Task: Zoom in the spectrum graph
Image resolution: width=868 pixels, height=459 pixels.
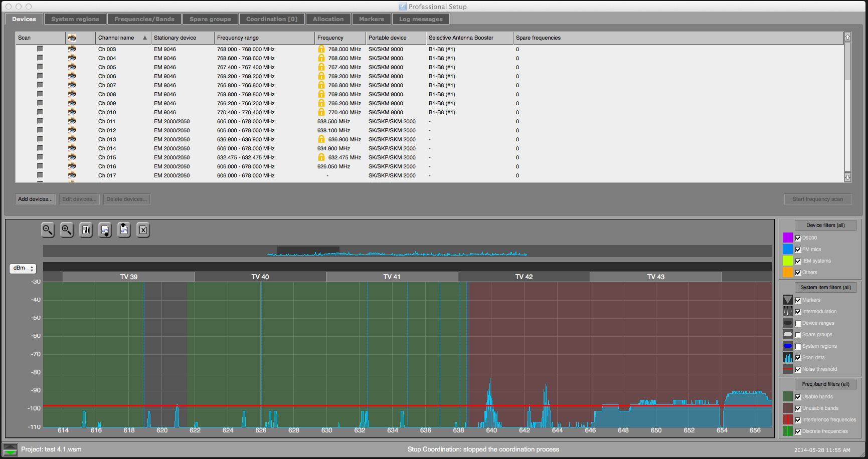Action: [x=67, y=230]
